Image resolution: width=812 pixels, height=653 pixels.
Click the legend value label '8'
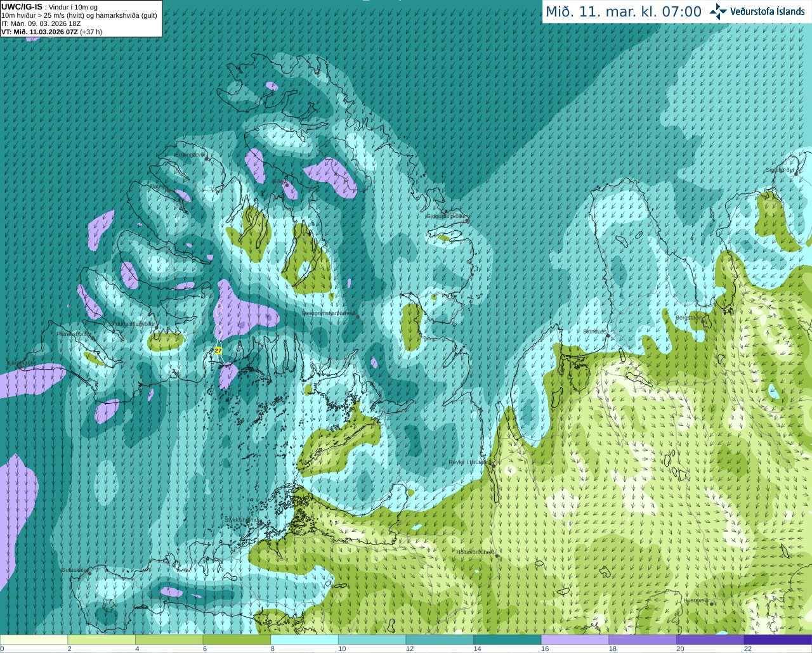coord(272,649)
